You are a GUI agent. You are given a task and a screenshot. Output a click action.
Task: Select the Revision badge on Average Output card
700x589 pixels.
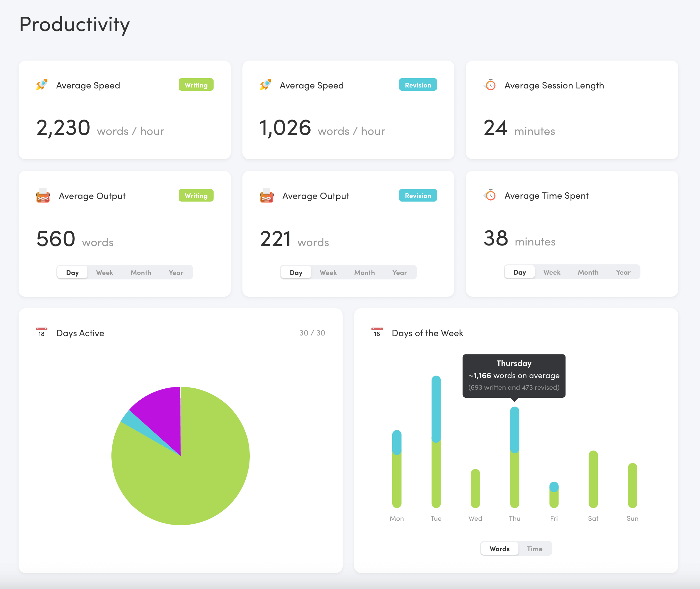(418, 195)
